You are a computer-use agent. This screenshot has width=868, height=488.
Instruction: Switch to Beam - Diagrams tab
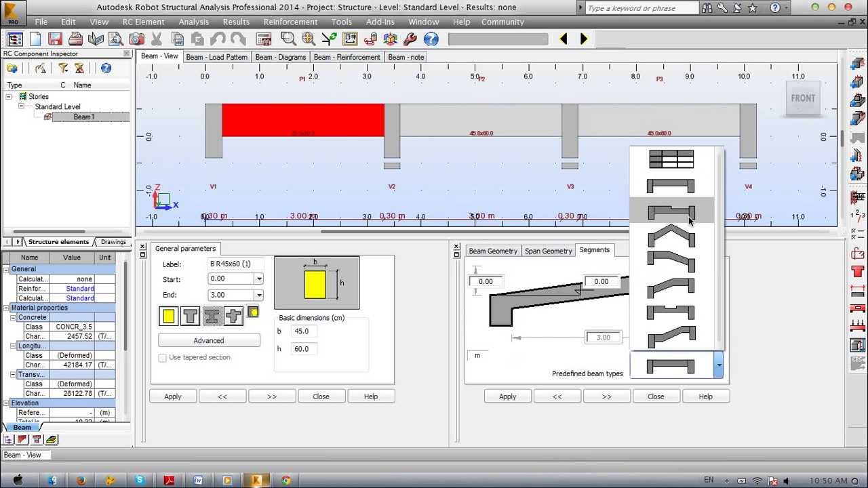[x=281, y=57]
